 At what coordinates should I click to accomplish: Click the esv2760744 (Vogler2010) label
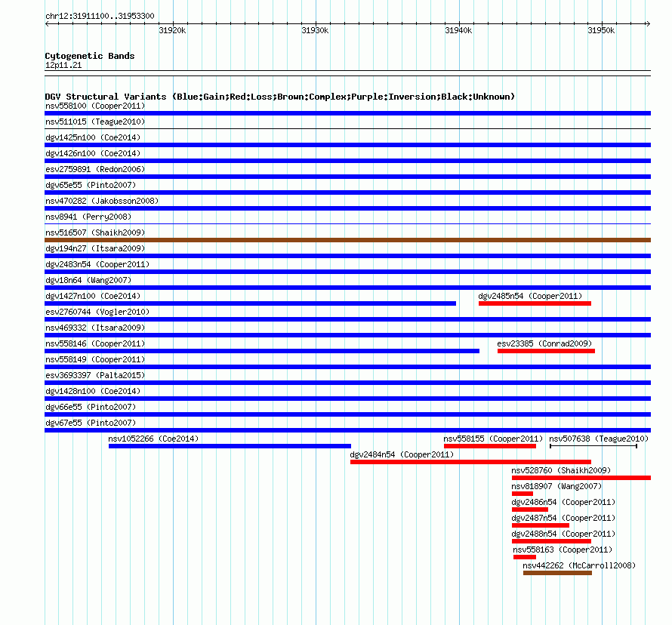[x=97, y=312]
